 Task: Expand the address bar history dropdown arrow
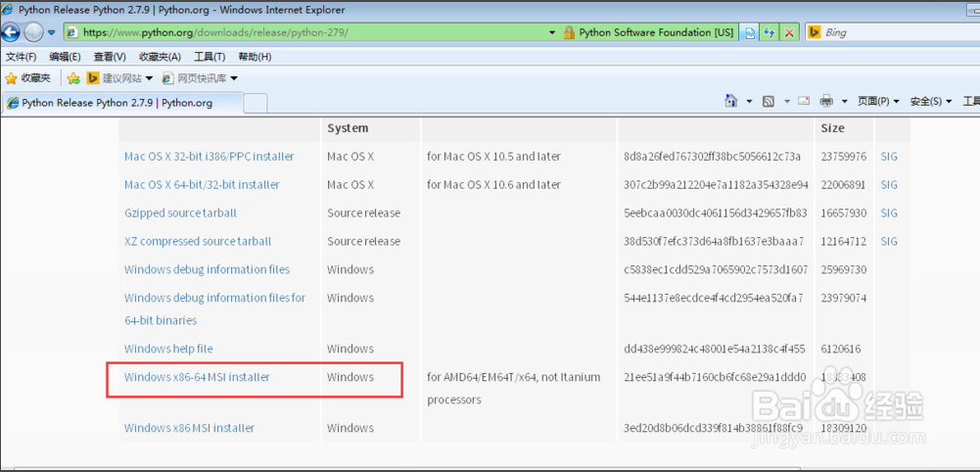552,32
